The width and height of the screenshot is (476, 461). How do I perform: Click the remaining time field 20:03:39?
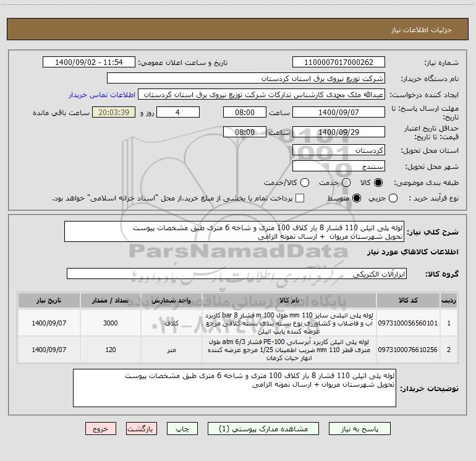click(x=114, y=112)
